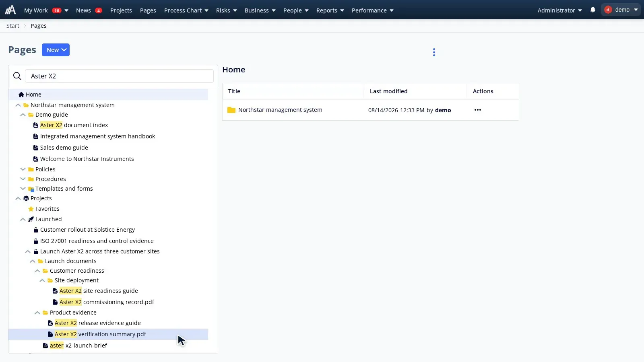Open the New dropdown button
The height and width of the screenshot is (362, 644).
pyautogui.click(x=56, y=50)
